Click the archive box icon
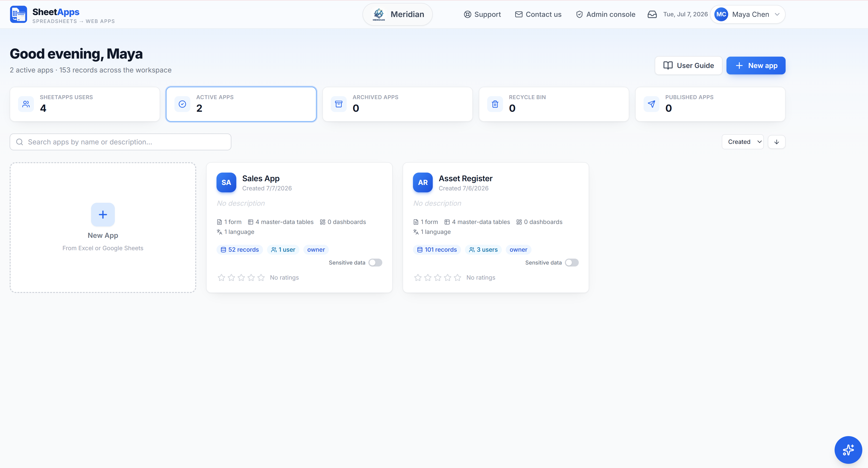 [x=339, y=104]
